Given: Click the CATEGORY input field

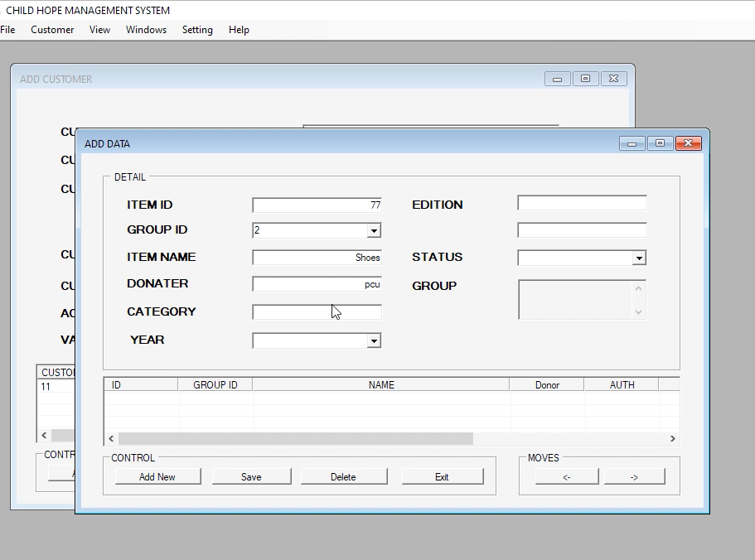Looking at the screenshot, I should (317, 312).
